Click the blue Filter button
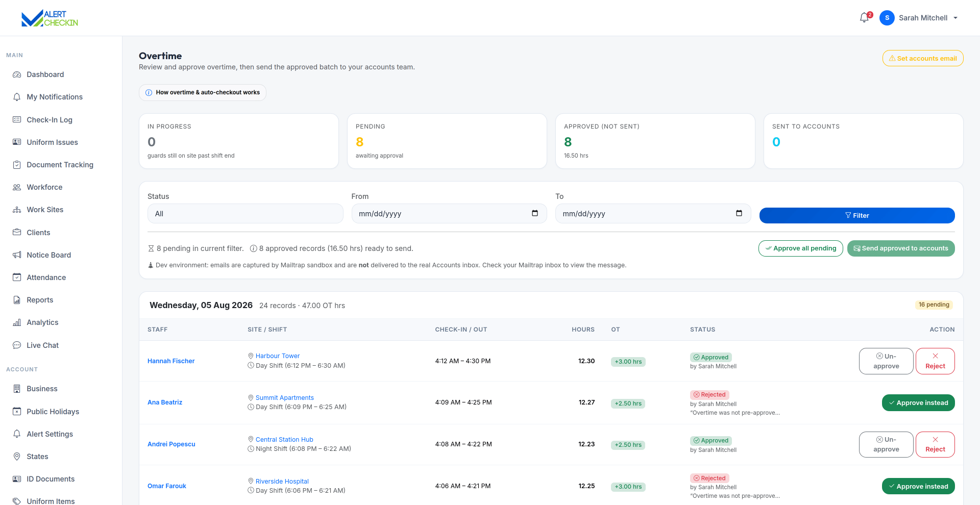The image size is (980, 505). [x=857, y=215]
